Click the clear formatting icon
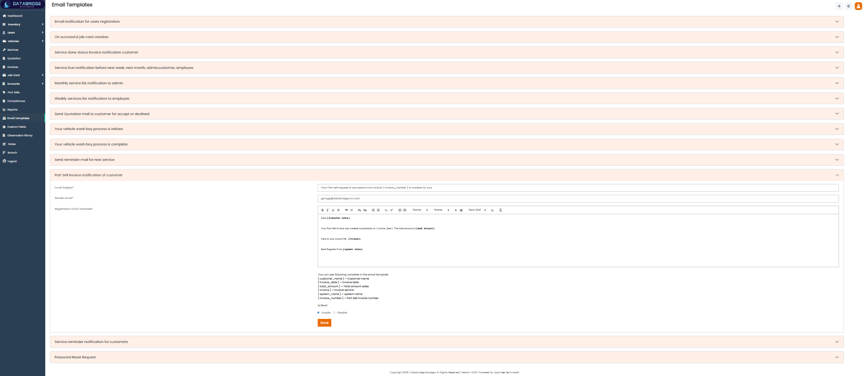The height and width of the screenshot is (376, 868). tap(501, 210)
